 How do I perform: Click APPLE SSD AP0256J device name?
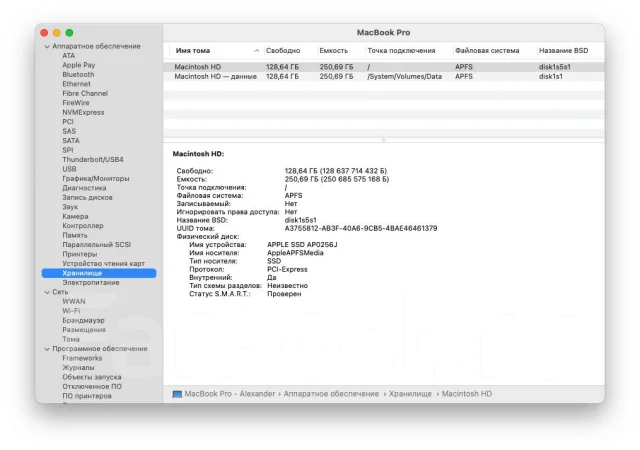click(302, 245)
